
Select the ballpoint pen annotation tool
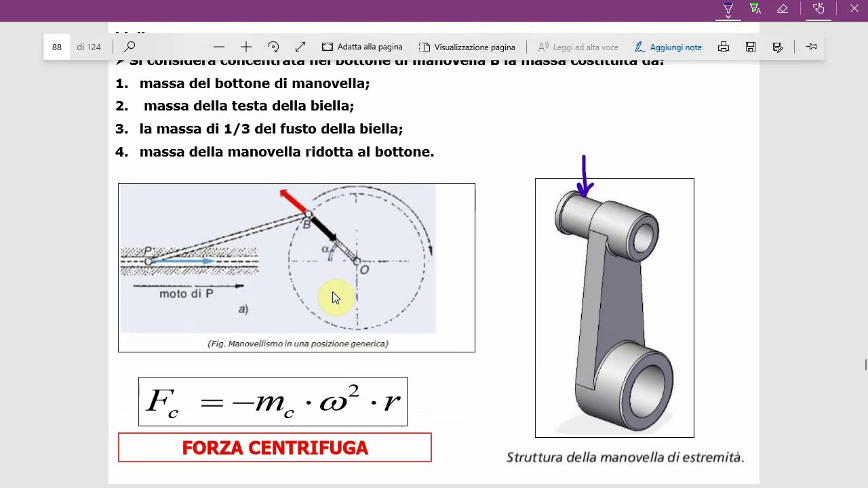tap(728, 9)
